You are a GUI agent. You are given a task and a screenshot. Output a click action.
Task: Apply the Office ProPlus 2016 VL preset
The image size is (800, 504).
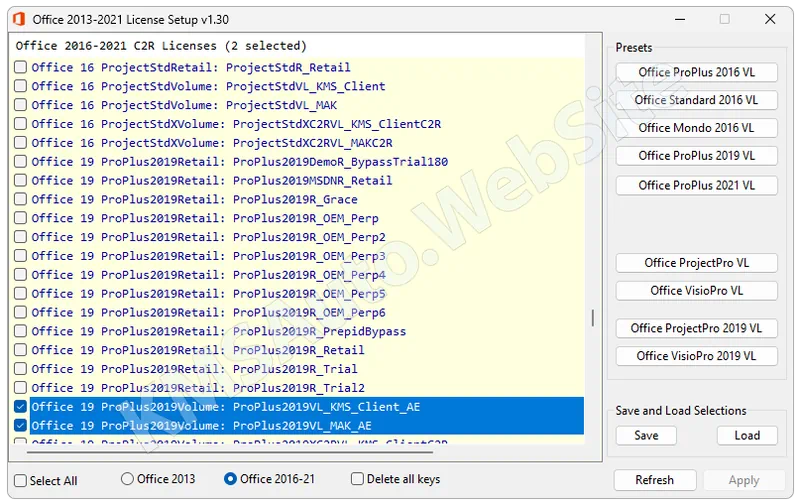tap(696, 72)
